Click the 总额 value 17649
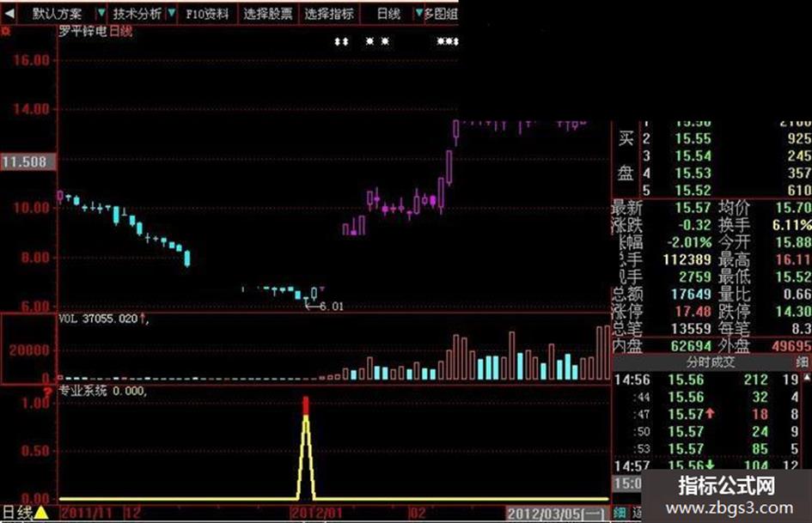Image resolution: width=812 pixels, height=523 pixels. (x=692, y=294)
